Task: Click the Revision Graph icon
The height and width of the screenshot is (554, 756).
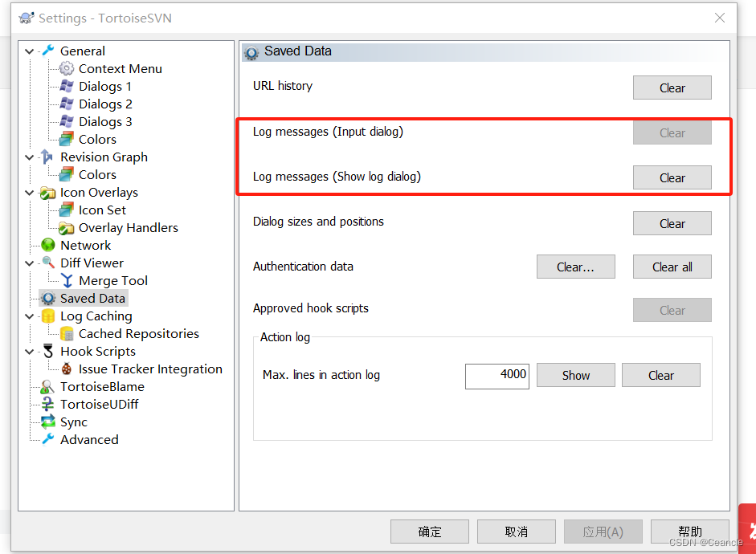Action: point(47,157)
